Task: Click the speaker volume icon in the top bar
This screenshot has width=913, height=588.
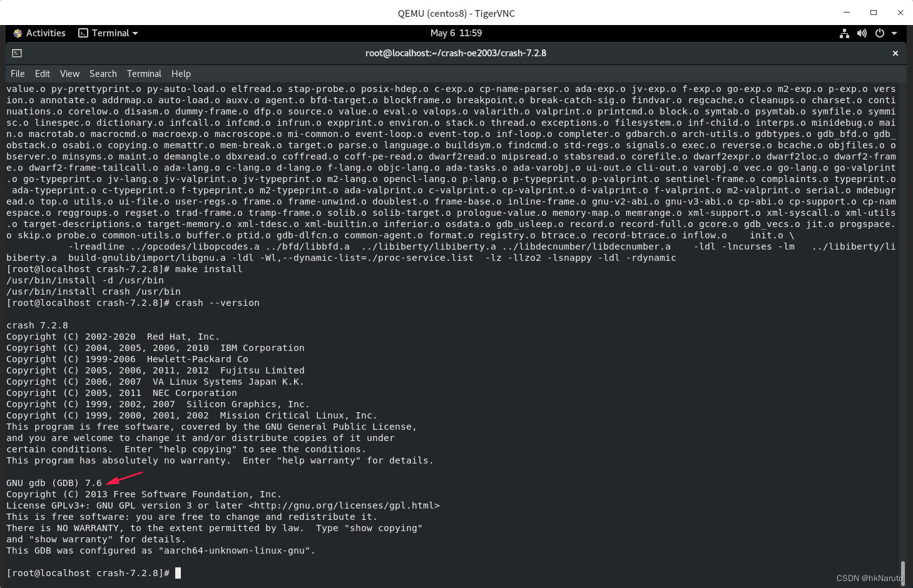Action: 862,33
